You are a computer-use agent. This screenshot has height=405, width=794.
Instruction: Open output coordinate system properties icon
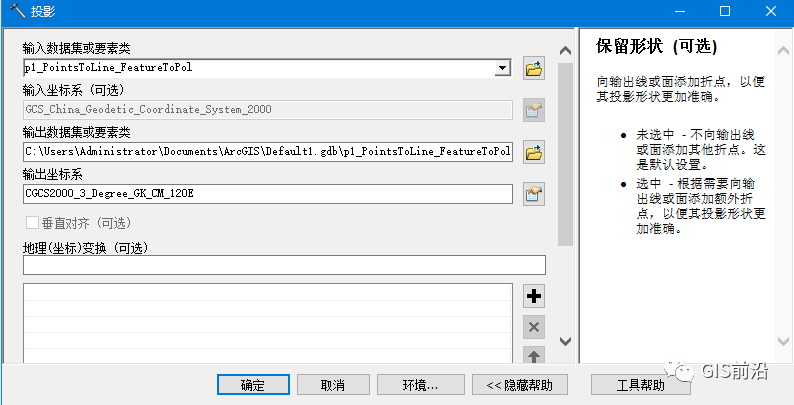[x=534, y=194]
